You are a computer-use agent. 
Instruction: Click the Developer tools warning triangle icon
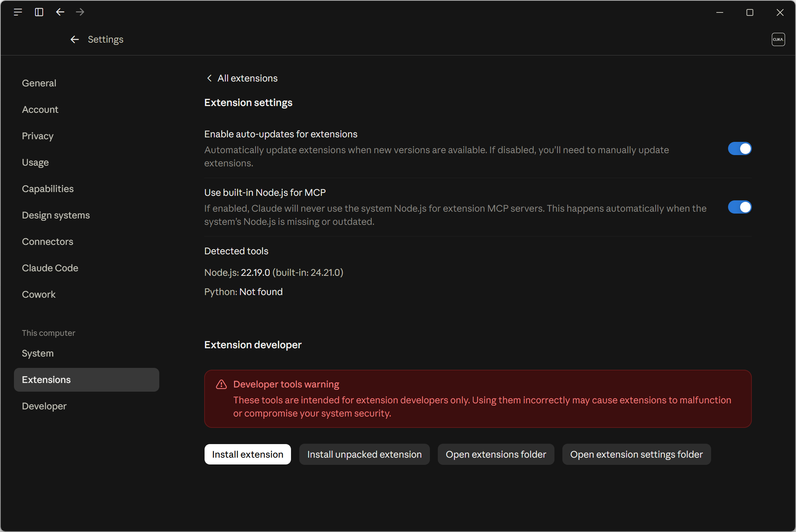click(221, 384)
